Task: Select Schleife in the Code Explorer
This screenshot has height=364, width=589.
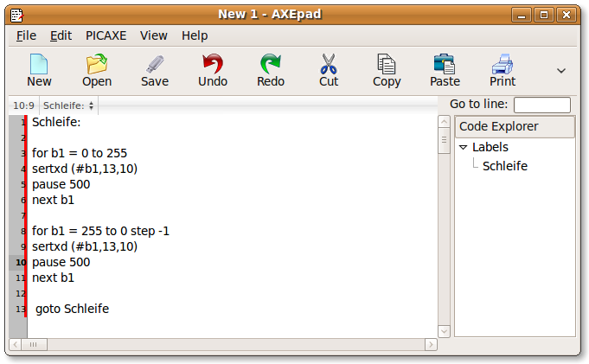Action: [x=504, y=166]
